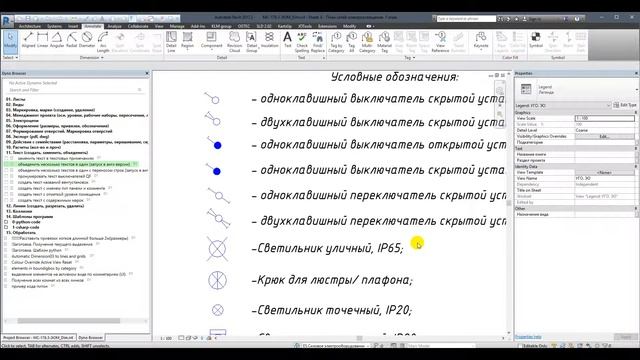The width and height of the screenshot is (640, 360).
Task: Tick the 1-csharp-code checkbox
Action: pyautogui.click(x=6, y=227)
